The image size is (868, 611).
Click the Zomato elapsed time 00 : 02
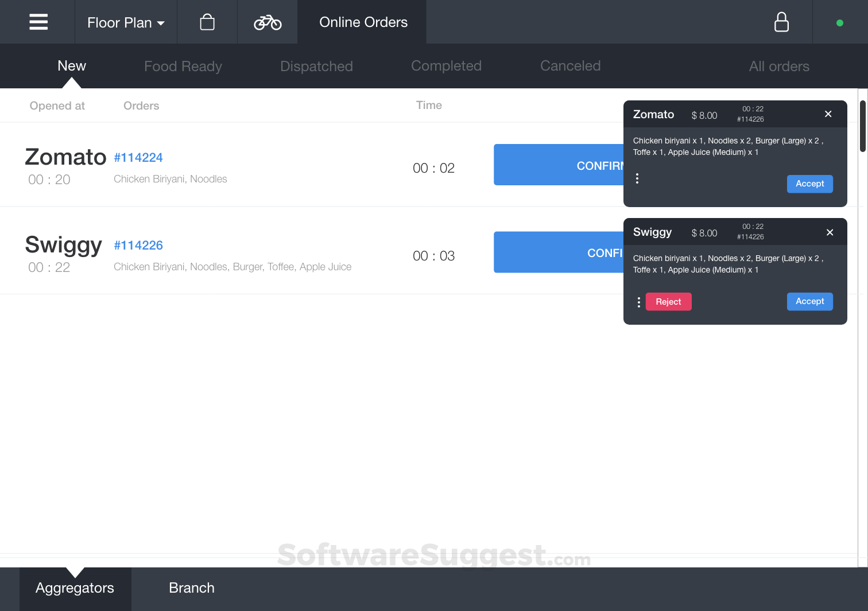[433, 168]
